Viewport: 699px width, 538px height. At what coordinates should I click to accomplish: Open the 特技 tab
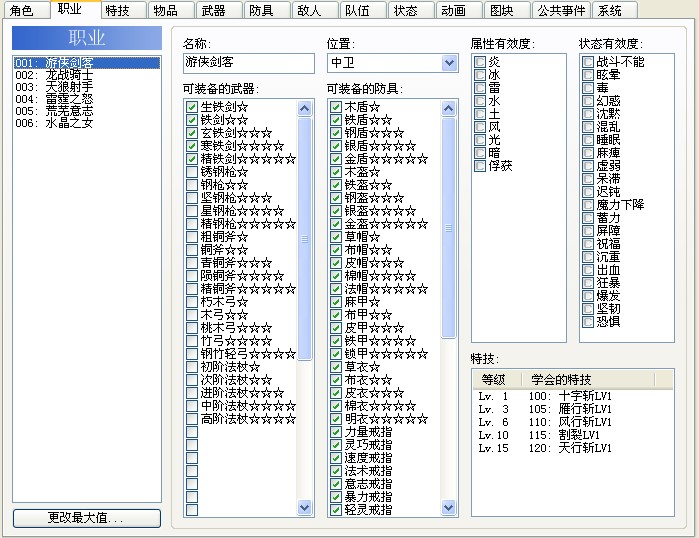click(x=123, y=10)
